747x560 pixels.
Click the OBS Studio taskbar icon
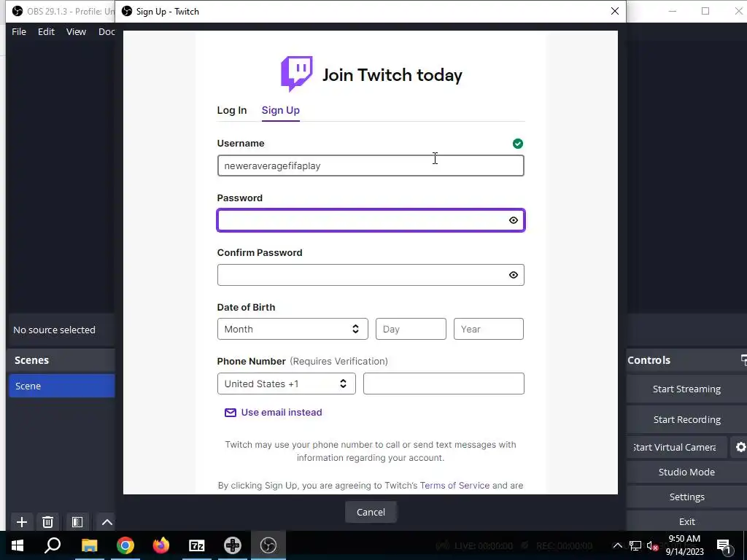268,545
